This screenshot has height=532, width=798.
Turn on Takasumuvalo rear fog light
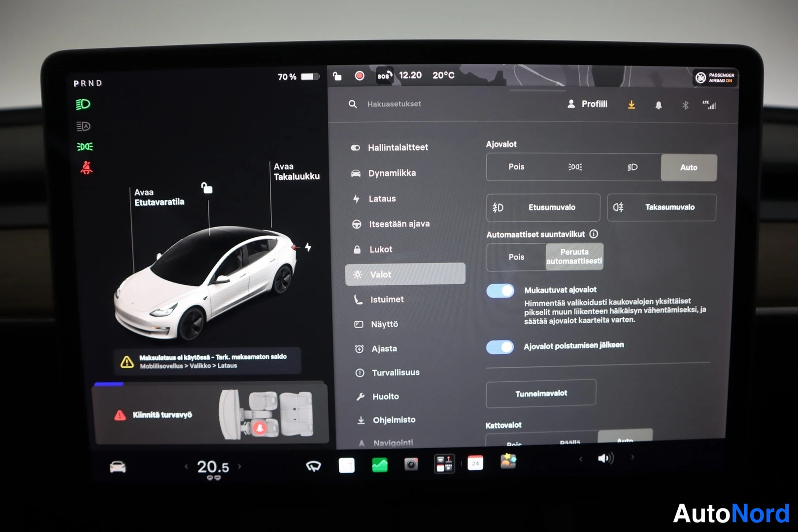point(662,207)
